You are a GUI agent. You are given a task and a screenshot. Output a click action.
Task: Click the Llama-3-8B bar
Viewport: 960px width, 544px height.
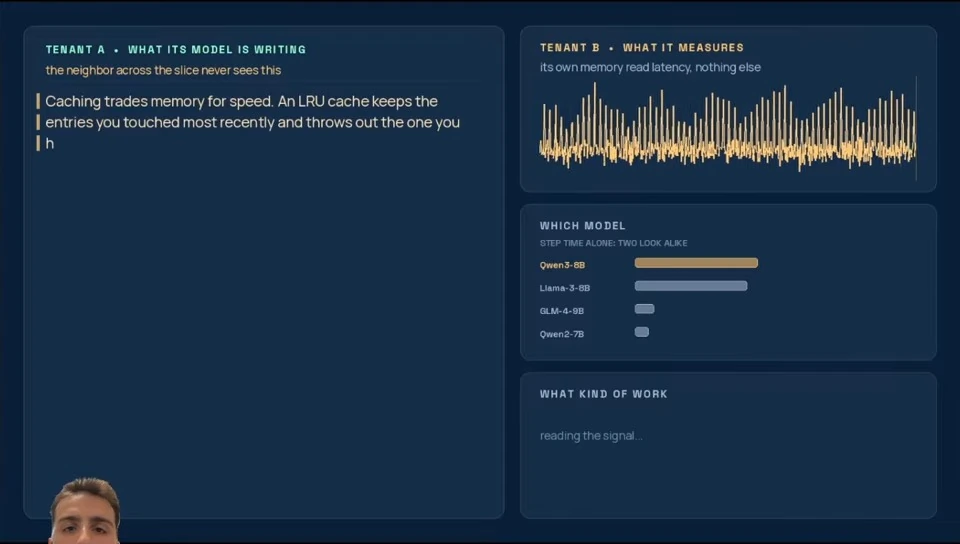coord(691,286)
